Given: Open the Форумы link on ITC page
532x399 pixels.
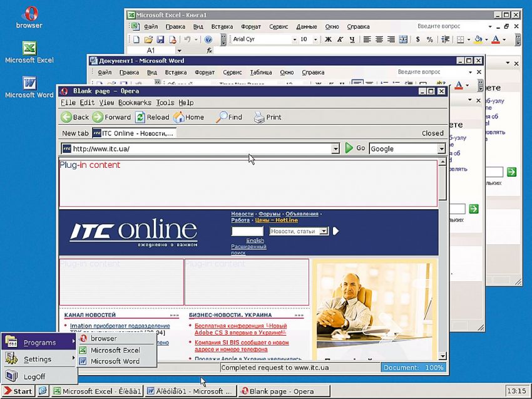Looking at the screenshot, I should [270, 214].
